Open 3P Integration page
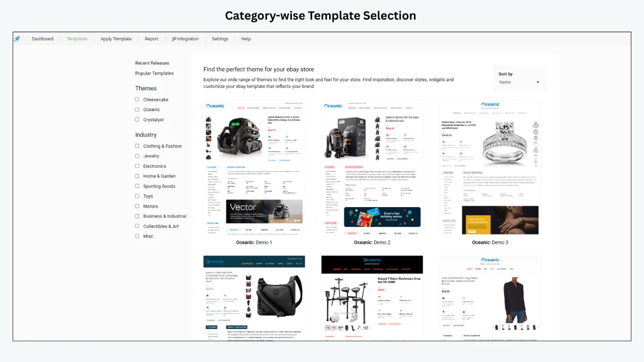The image size is (644, 362). coord(185,39)
